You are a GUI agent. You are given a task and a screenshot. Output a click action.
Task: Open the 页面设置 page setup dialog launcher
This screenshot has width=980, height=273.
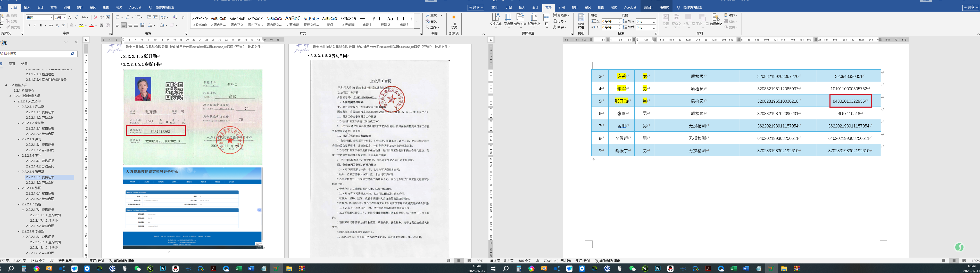click(x=572, y=34)
